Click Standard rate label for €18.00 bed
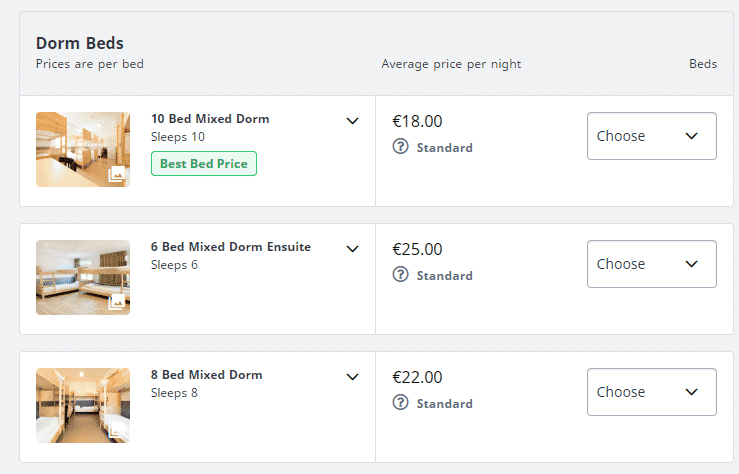This screenshot has width=739, height=474. pyautogui.click(x=444, y=148)
